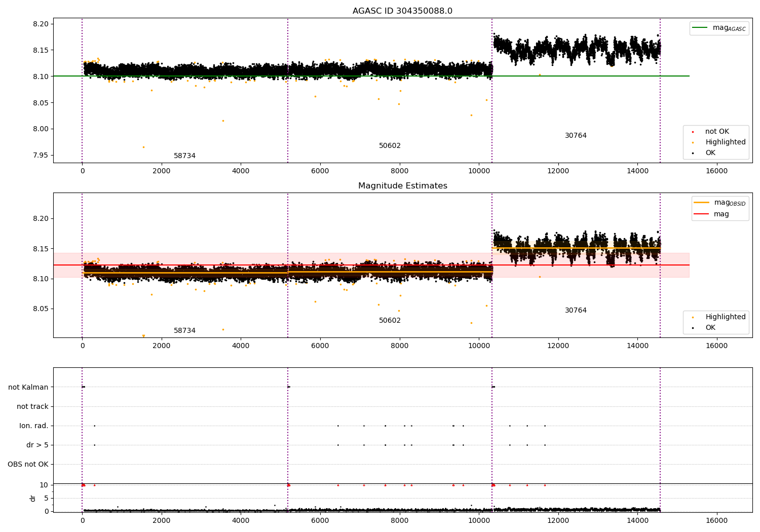Click the 7.95 y-tick in top plot

pos(40,155)
